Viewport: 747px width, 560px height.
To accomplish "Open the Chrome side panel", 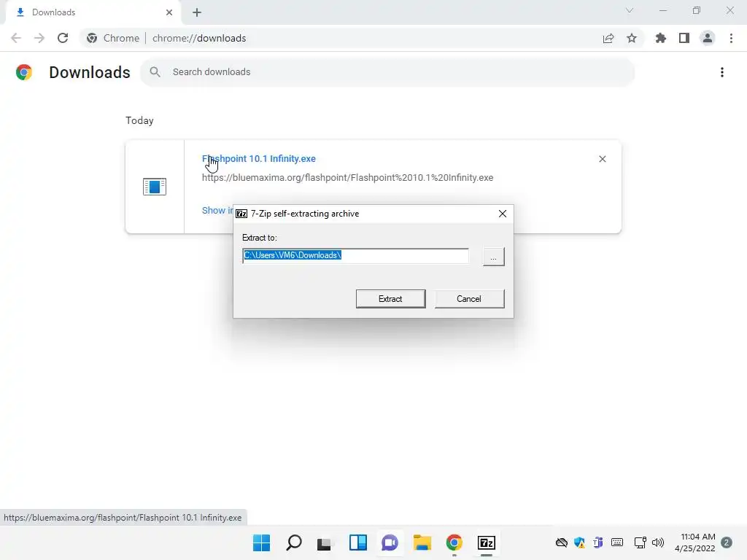I will pyautogui.click(x=684, y=38).
